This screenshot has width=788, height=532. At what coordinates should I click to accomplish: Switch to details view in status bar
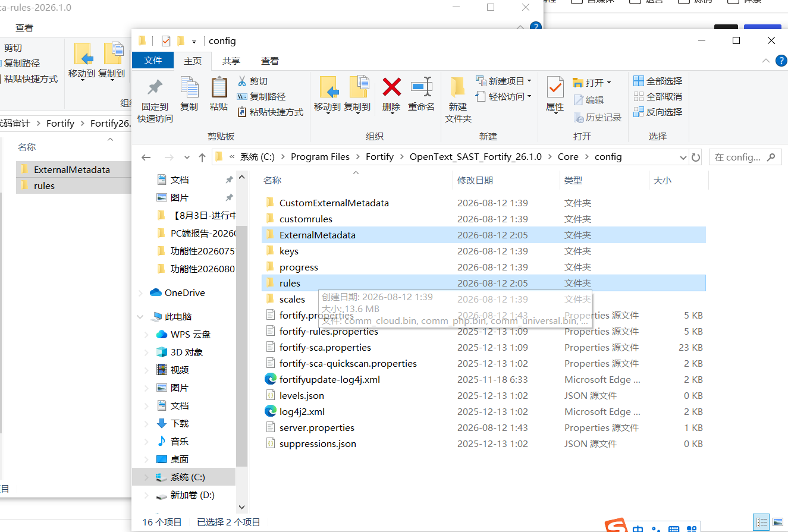(x=762, y=522)
